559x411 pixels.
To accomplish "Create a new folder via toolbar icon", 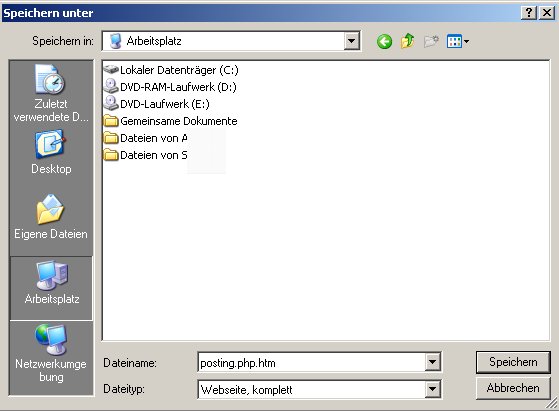I will pyautogui.click(x=431, y=41).
